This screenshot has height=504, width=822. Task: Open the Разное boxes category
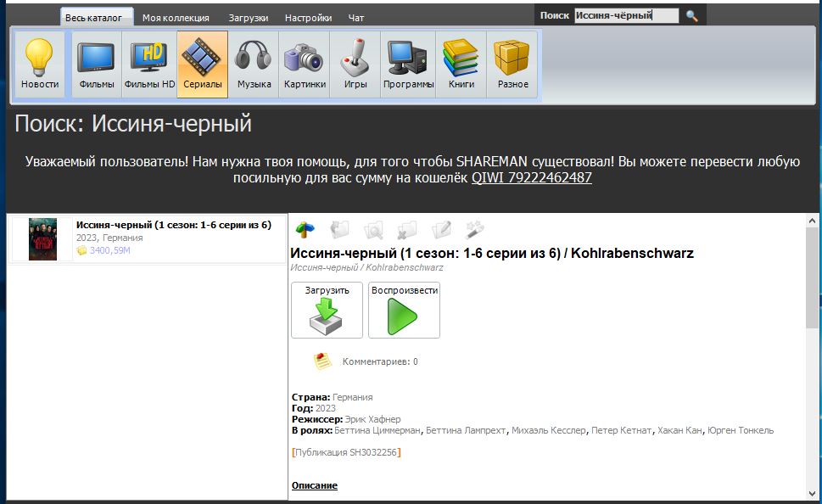pyautogui.click(x=512, y=64)
